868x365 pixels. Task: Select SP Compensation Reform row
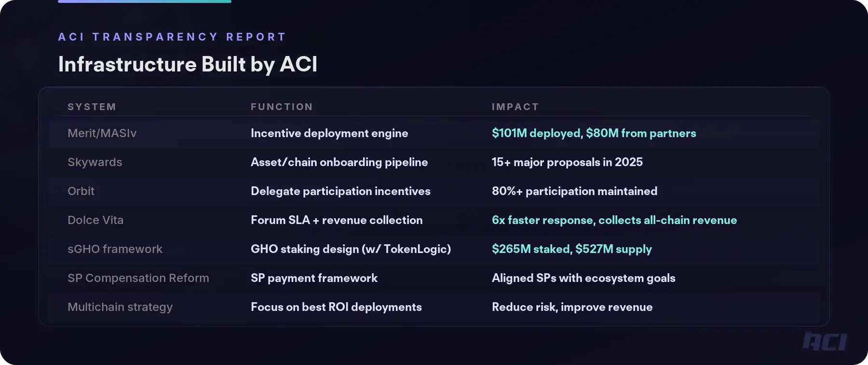(138, 278)
